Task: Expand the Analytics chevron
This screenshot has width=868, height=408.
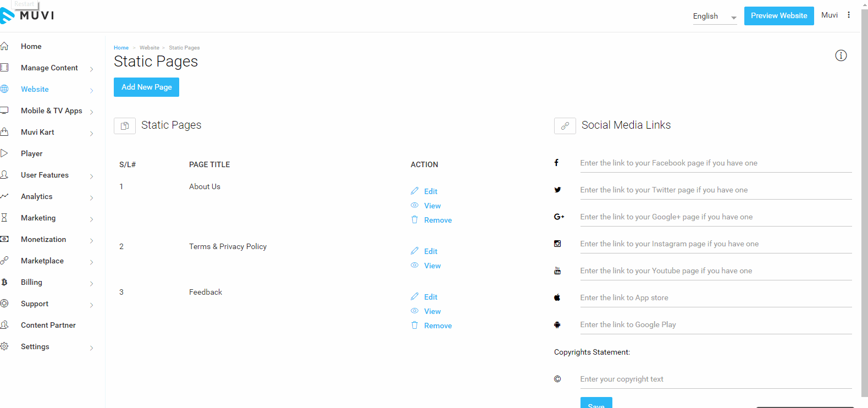Action: pyautogui.click(x=91, y=197)
